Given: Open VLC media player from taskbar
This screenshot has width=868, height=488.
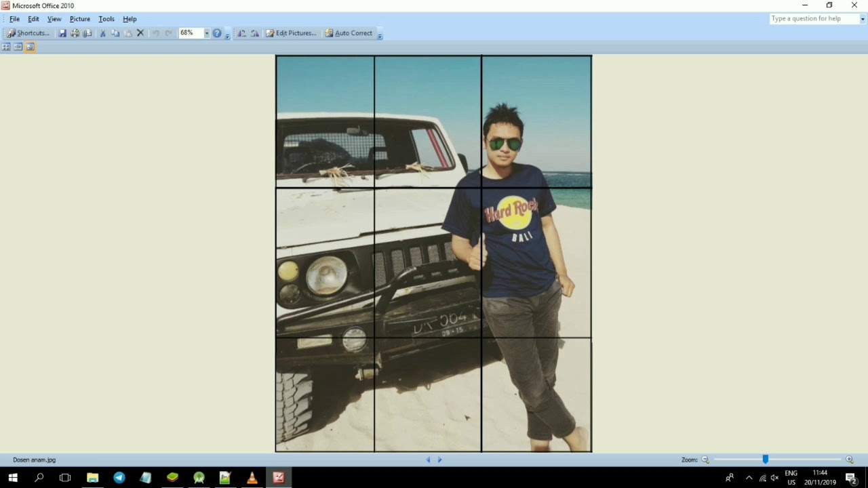Looking at the screenshot, I should pyautogui.click(x=252, y=478).
